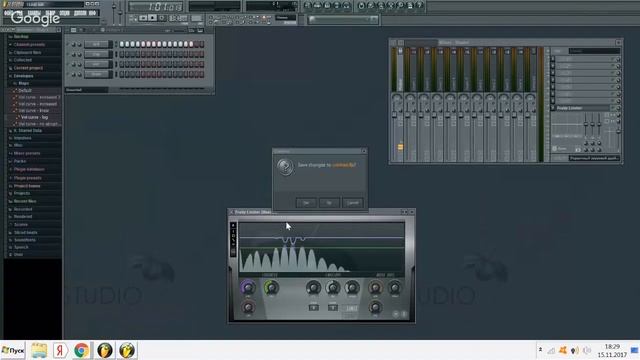Screen dimensions: 640x360
Task: Click the second FL Studio taskbar icon
Action: click(127, 350)
